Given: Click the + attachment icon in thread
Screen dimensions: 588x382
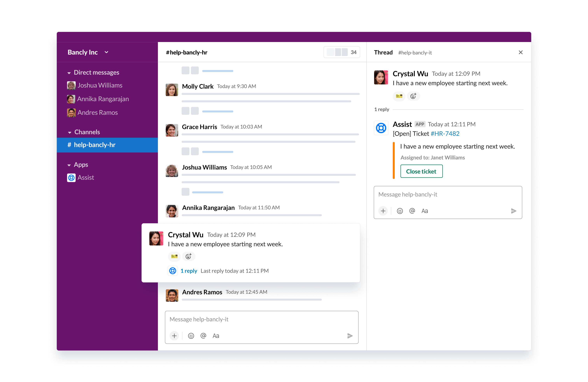Looking at the screenshot, I should (383, 210).
